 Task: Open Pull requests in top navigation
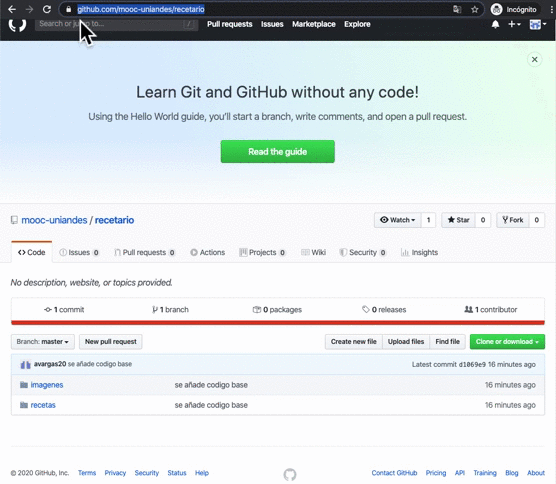coord(229,24)
